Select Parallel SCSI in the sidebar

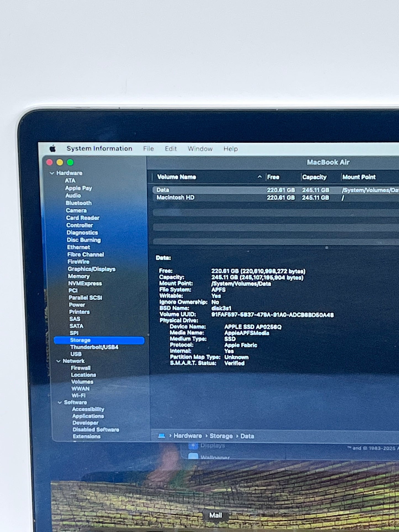[85, 298]
